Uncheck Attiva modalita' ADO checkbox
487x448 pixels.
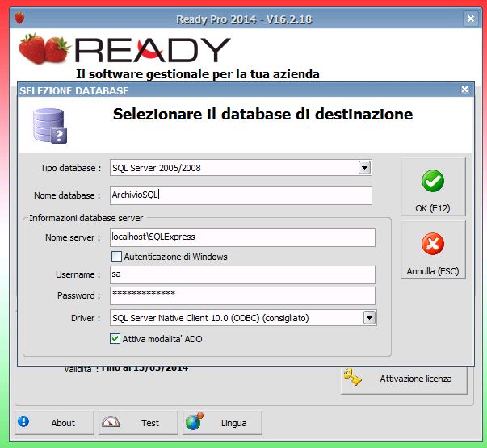point(115,338)
